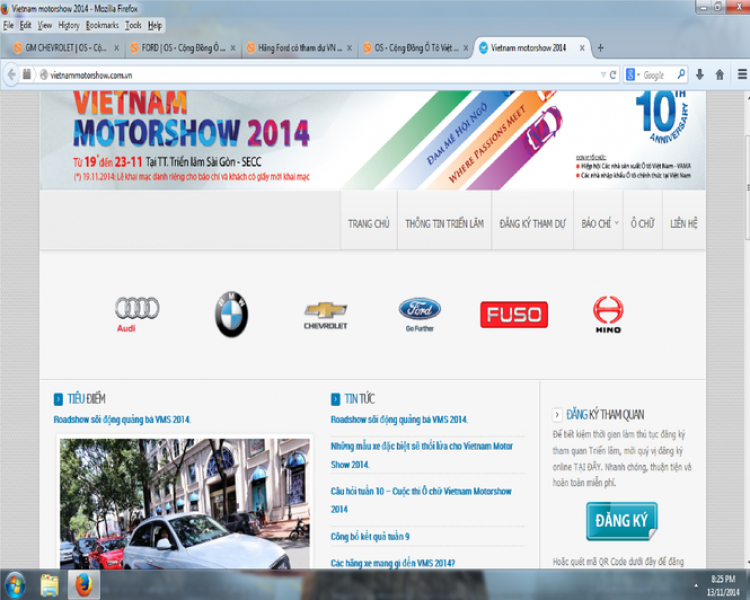Screen dimensions: 750x600
Task: Click the taskbar clock showing 8:25 PM
Action: 723,585
